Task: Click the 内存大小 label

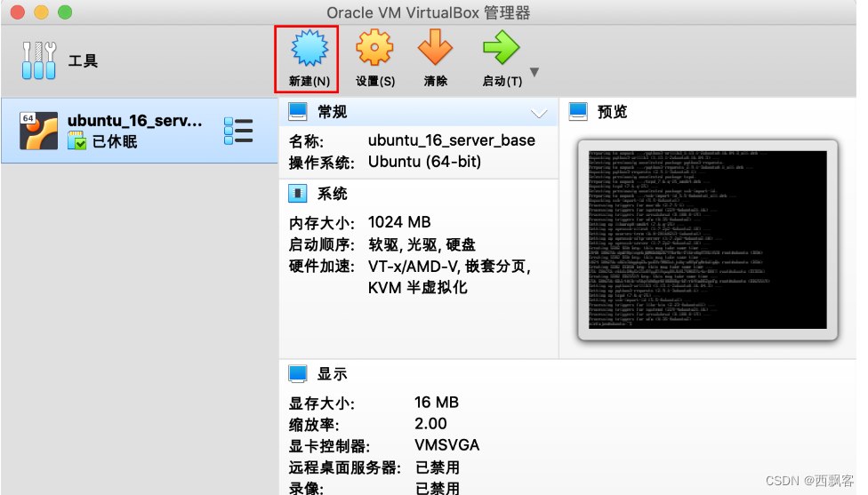Action: (322, 223)
